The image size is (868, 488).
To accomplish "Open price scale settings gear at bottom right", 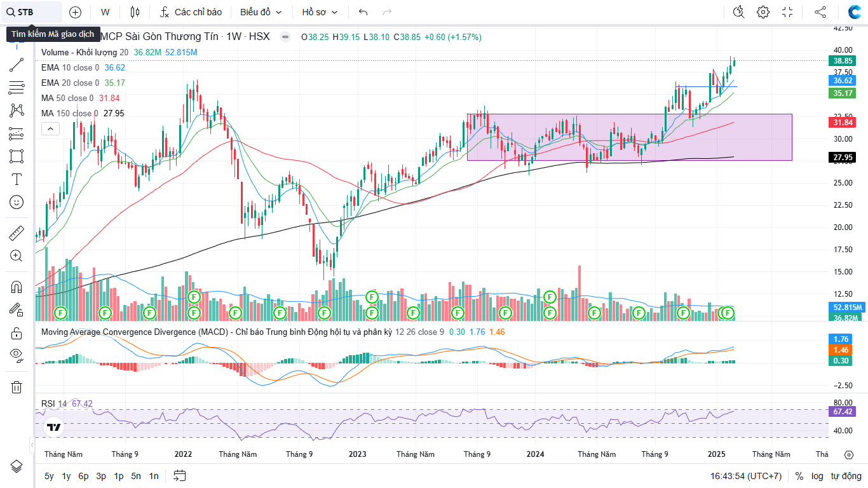I will (849, 454).
